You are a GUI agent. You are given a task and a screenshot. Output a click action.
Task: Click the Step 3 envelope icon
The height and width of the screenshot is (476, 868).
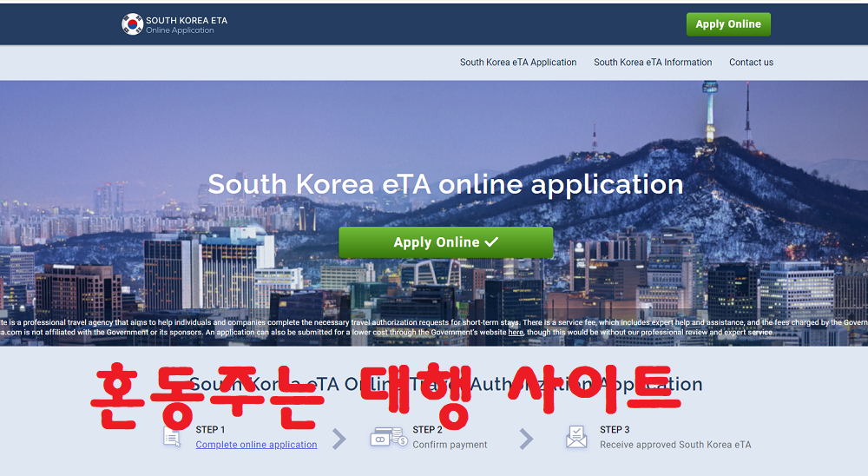click(x=575, y=437)
